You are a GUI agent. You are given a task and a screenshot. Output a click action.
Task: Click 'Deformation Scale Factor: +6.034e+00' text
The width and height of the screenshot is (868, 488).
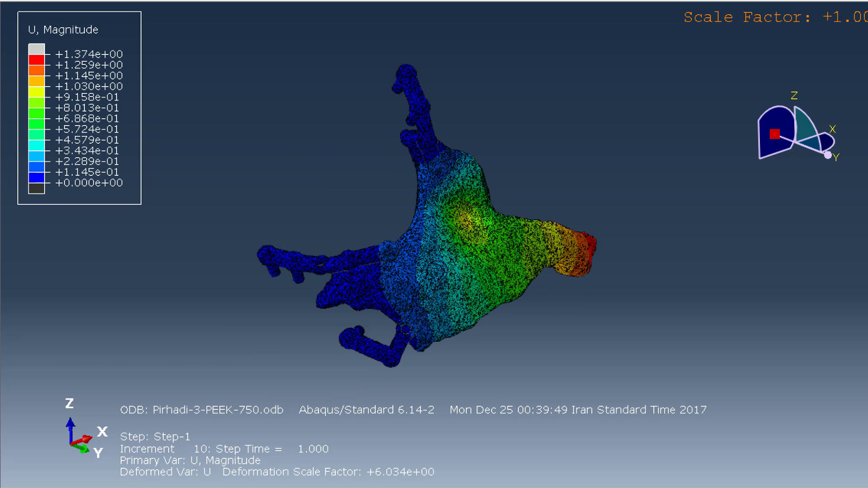(329, 472)
